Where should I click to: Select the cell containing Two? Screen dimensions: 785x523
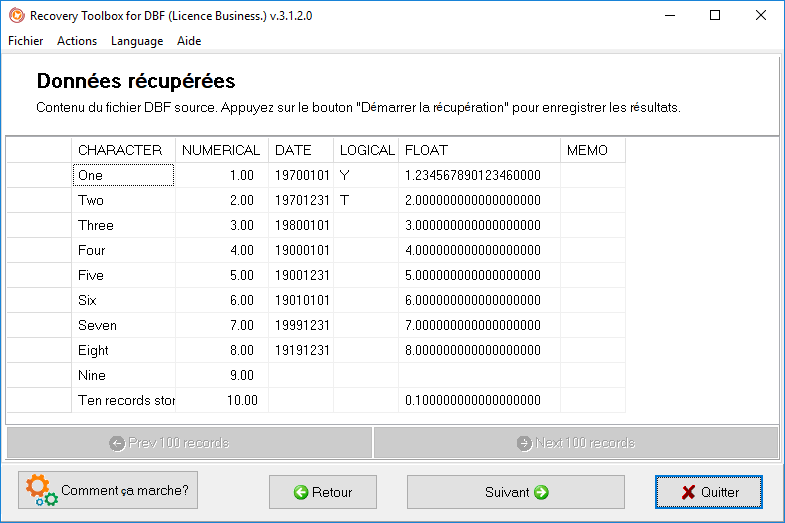(124, 200)
